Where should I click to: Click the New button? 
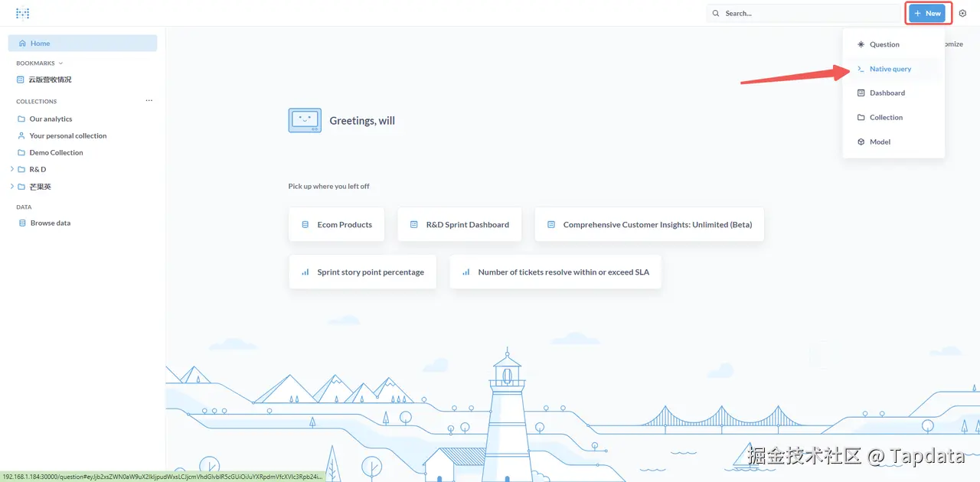pos(927,13)
